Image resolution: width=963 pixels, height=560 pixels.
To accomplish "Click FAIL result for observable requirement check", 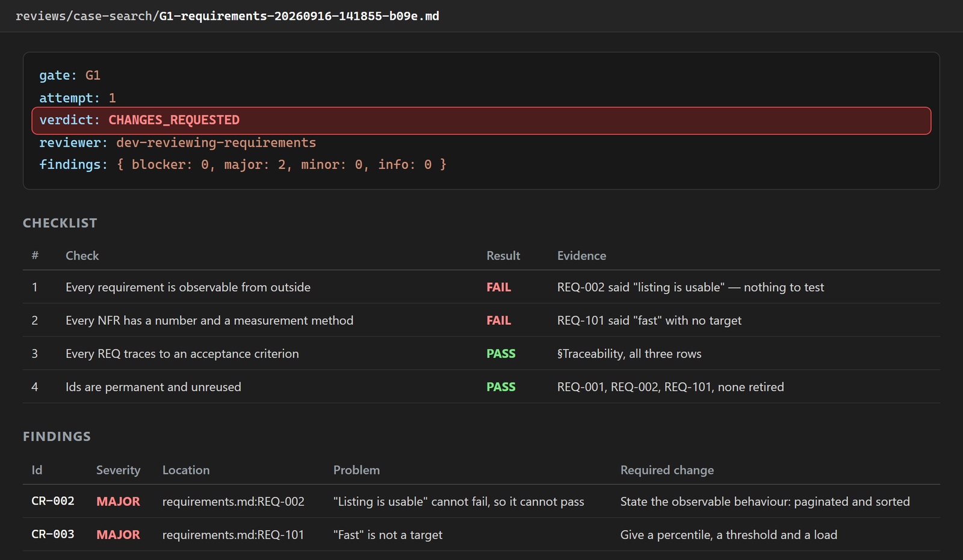I will tap(498, 288).
